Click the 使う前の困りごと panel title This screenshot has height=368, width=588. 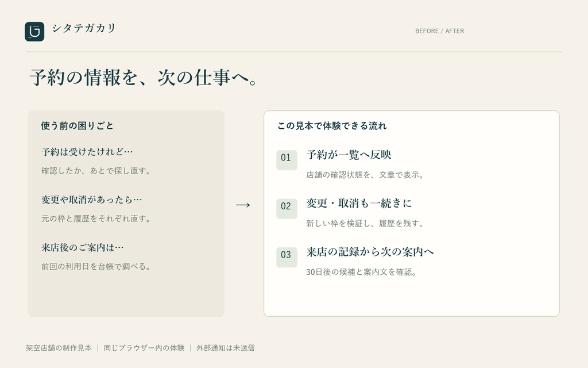[x=78, y=126]
